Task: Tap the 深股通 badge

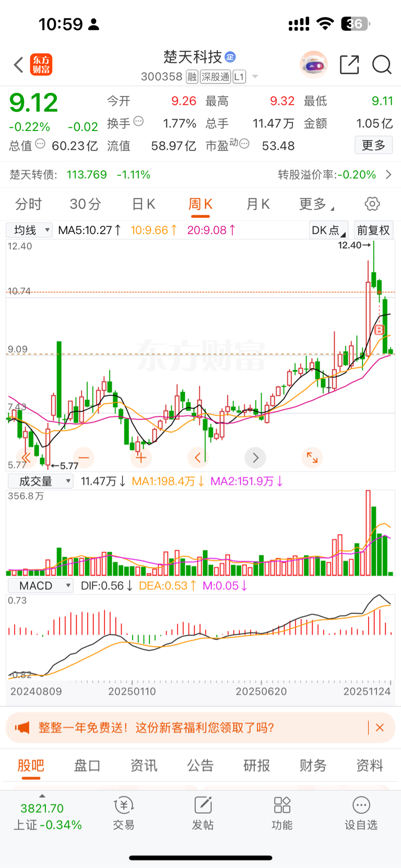Action: [x=216, y=77]
